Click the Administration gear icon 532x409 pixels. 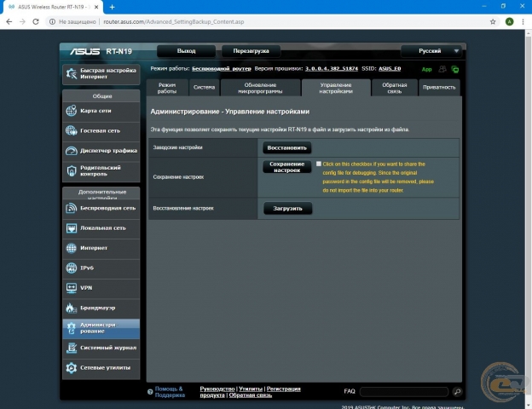pos(72,328)
